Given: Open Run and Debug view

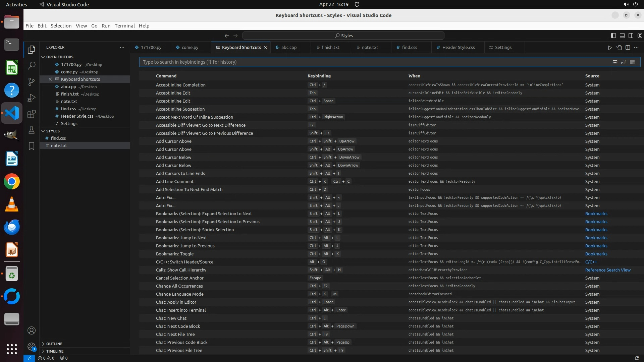Looking at the screenshot, I should pos(32,98).
